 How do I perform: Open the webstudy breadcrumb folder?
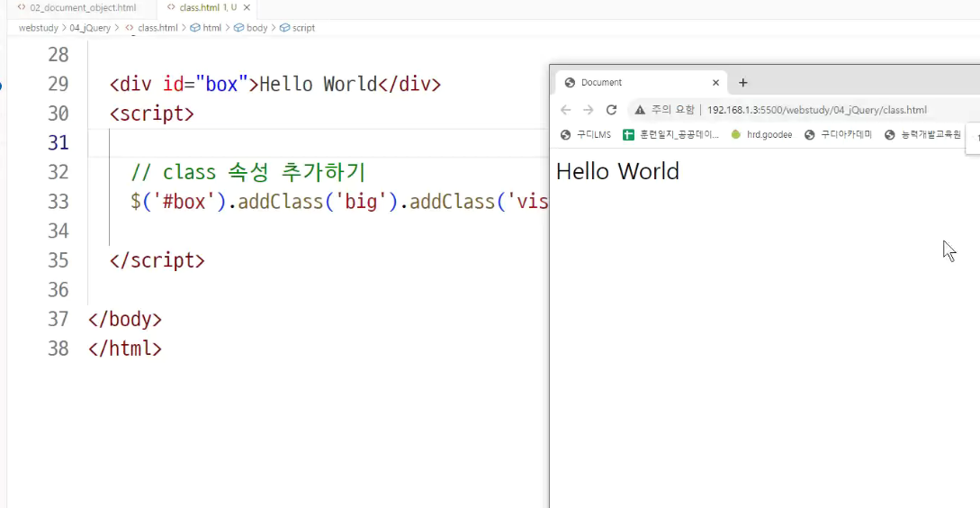[x=38, y=28]
